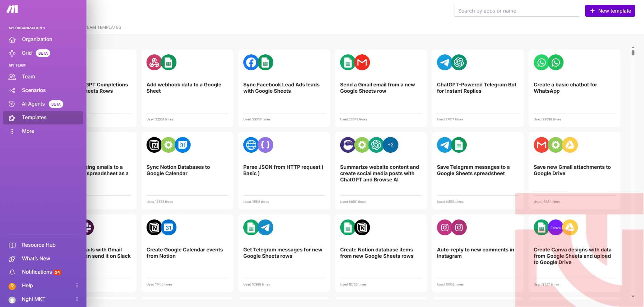
Task: Click Telegram icon on Save Telegram messages card
Action: (444, 145)
